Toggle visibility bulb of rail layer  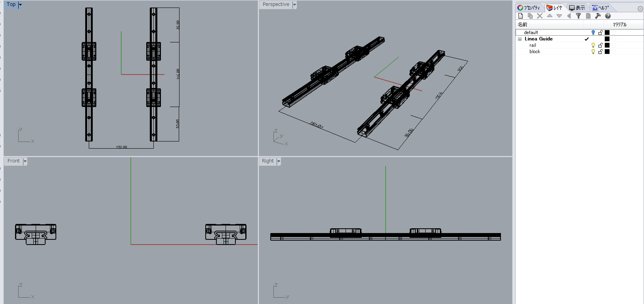(x=593, y=45)
